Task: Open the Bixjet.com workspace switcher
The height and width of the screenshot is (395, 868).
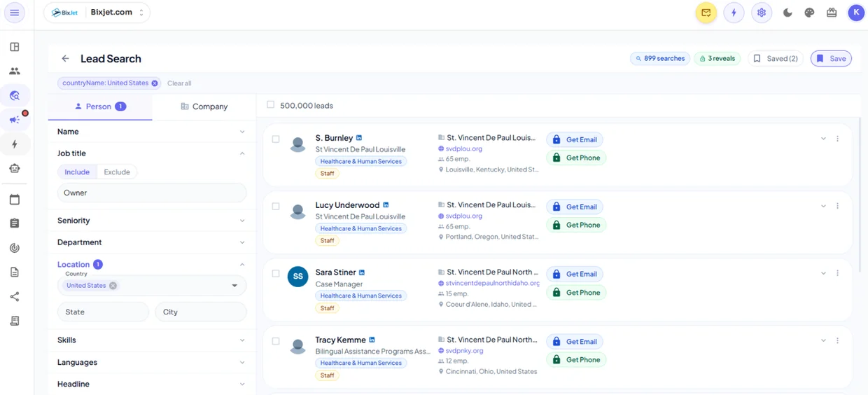Action: (x=97, y=13)
